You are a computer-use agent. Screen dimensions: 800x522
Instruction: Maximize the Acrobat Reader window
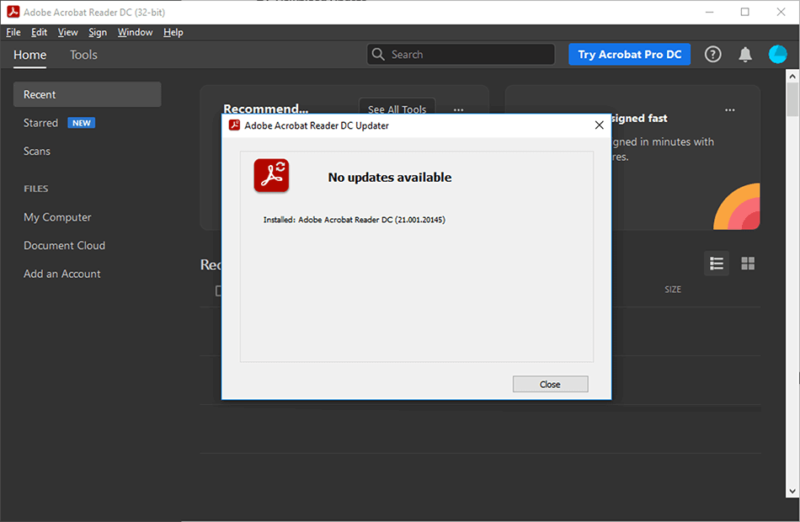745,12
